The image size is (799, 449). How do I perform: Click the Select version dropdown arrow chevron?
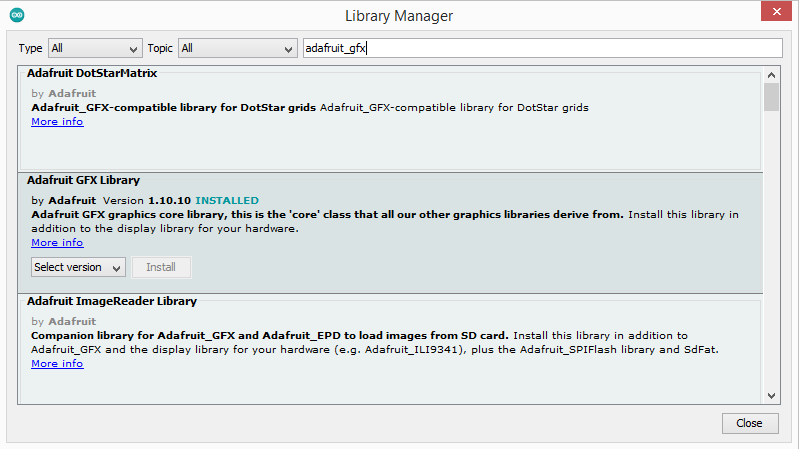coord(116,269)
